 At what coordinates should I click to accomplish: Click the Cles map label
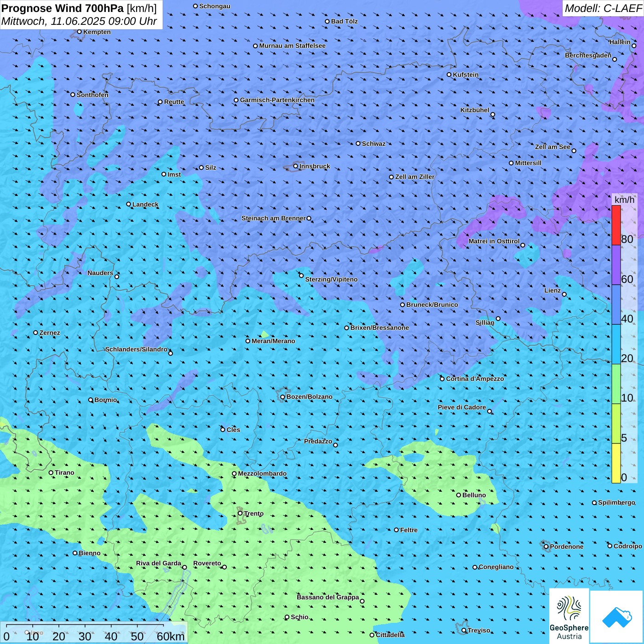[233, 430]
